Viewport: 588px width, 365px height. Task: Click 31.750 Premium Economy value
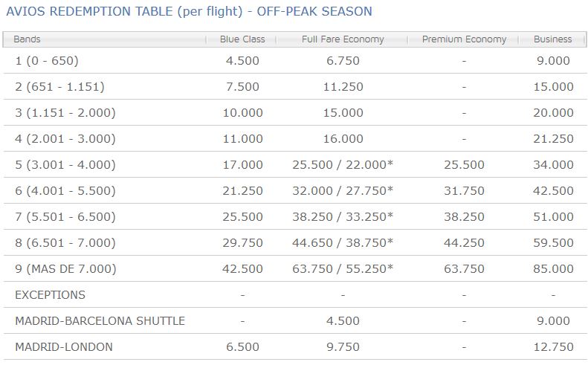point(464,191)
